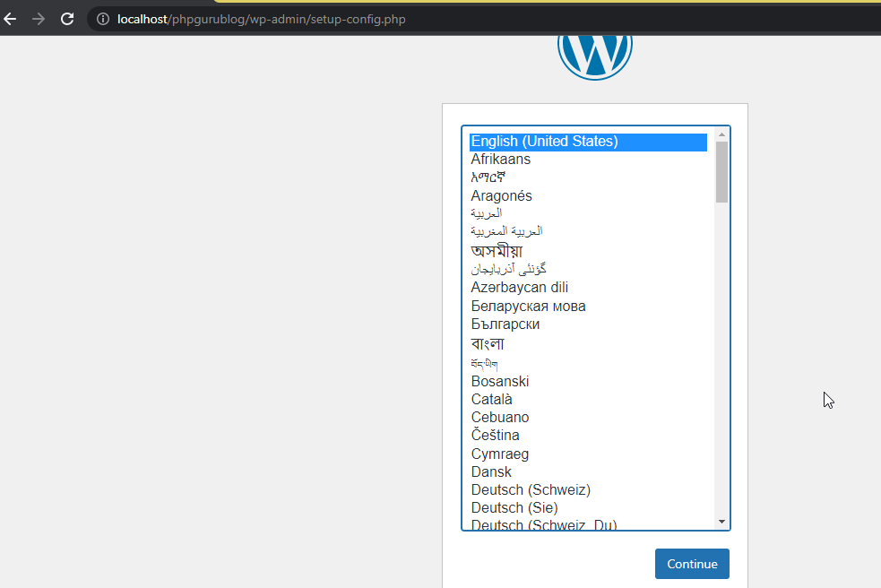Click the browser back arrow

coord(11,19)
